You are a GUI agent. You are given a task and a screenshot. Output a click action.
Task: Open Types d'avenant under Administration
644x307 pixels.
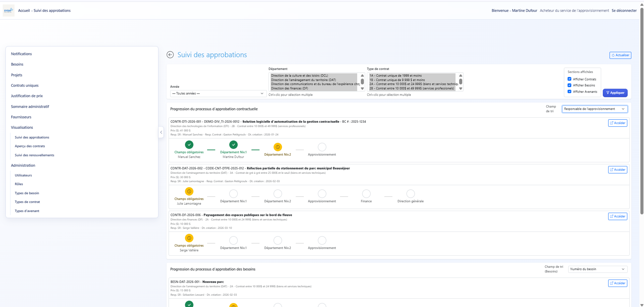tap(27, 211)
